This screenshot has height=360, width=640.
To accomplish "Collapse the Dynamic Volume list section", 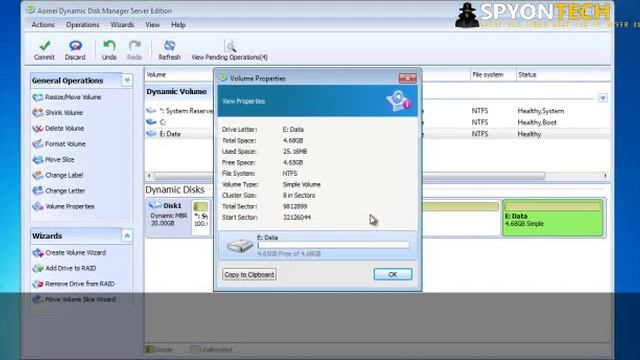I will pyautogui.click(x=602, y=98).
